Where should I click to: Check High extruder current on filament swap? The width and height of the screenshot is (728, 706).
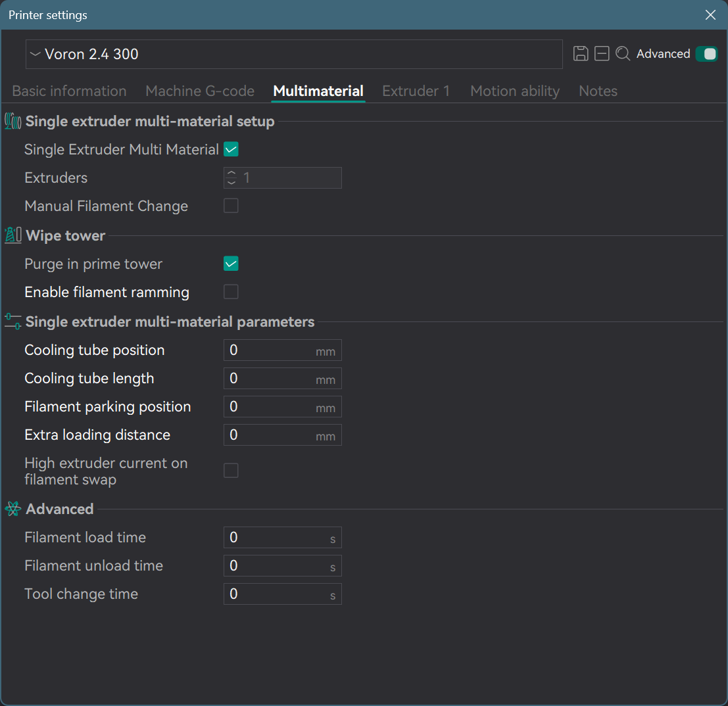pos(231,470)
